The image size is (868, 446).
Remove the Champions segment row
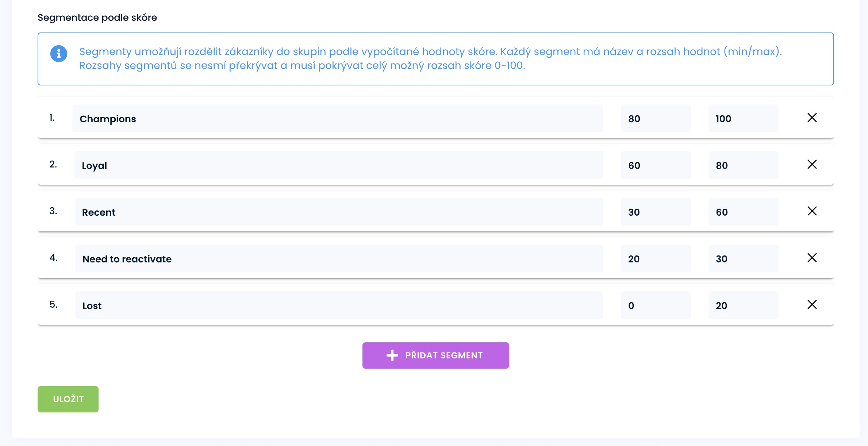pos(812,118)
